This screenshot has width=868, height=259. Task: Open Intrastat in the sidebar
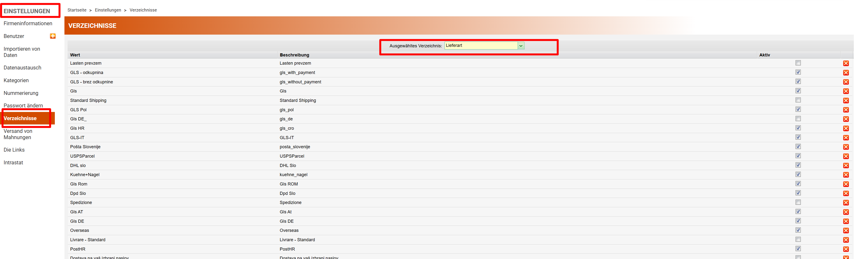[13, 163]
